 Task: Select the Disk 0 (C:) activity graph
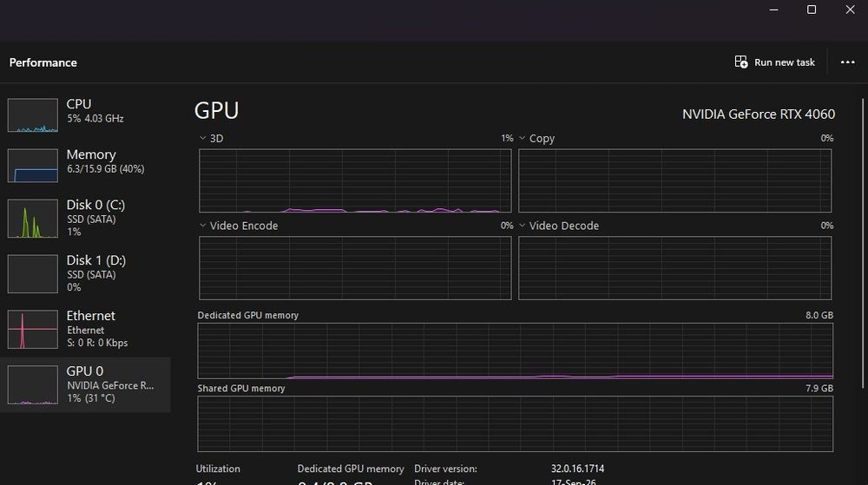[33, 219]
